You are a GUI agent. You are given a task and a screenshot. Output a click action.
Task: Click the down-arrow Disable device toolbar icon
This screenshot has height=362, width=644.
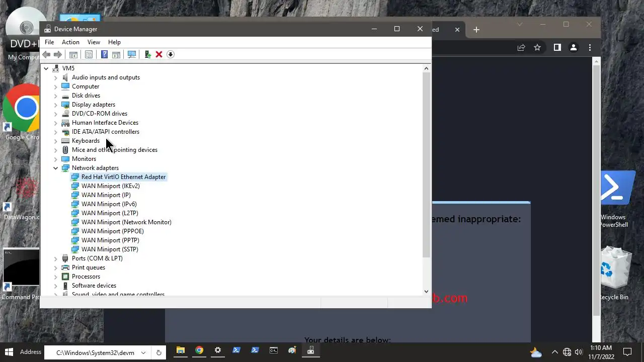click(171, 54)
